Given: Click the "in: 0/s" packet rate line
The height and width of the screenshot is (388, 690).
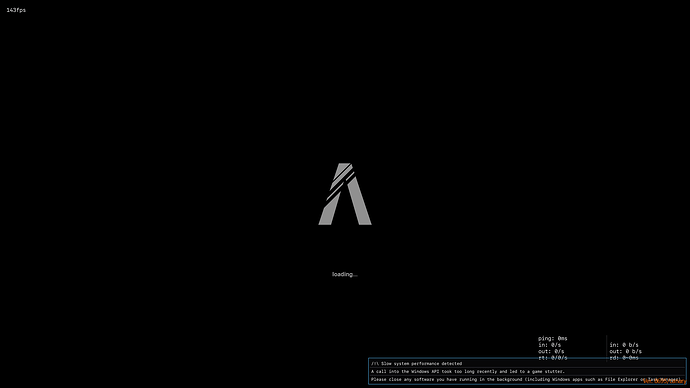Looking at the screenshot, I should point(549,345).
